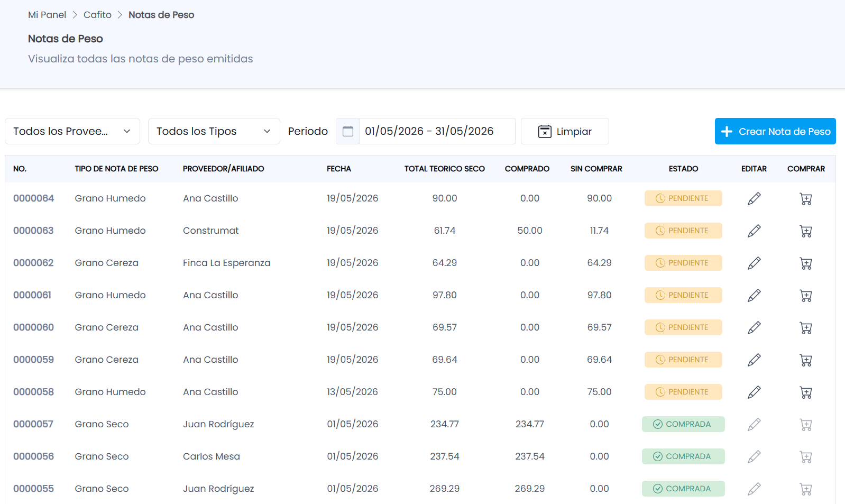Screen dimensions: 845x504
Task: Click the PROVEEDOR/AFILIADO column header
Action: point(224,169)
